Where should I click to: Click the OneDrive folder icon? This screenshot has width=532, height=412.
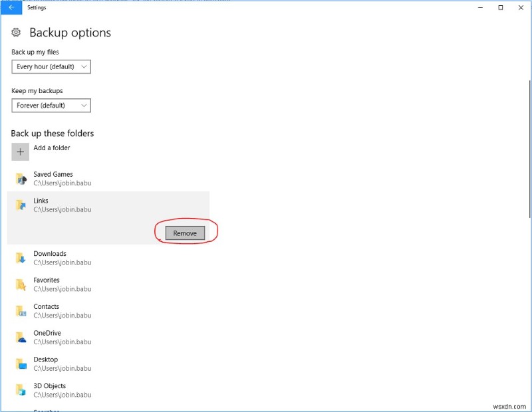21,337
